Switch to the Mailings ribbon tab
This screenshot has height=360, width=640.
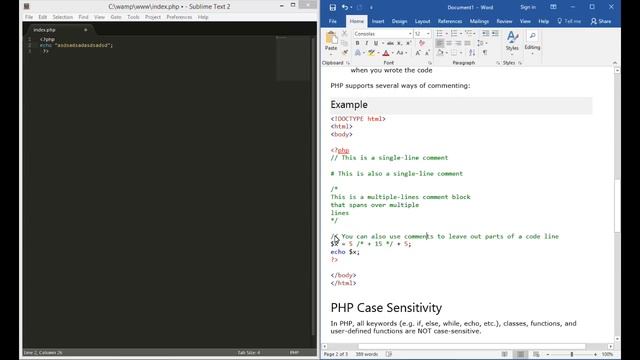coord(479,21)
